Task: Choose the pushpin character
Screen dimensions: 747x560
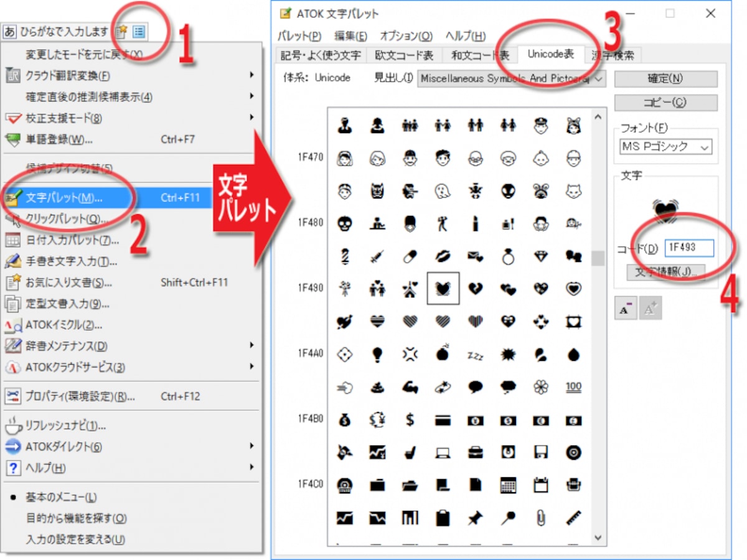Action: (476, 517)
